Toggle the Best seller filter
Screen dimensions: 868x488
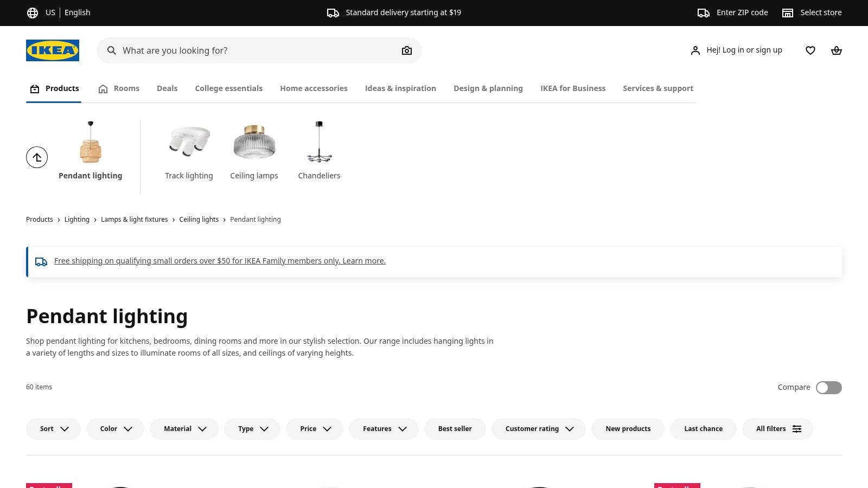(x=455, y=429)
